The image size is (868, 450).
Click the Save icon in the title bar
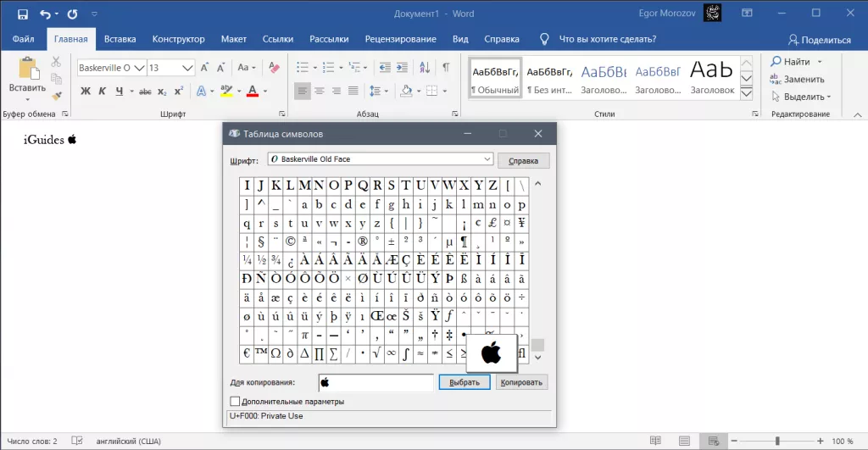pyautogui.click(x=22, y=14)
